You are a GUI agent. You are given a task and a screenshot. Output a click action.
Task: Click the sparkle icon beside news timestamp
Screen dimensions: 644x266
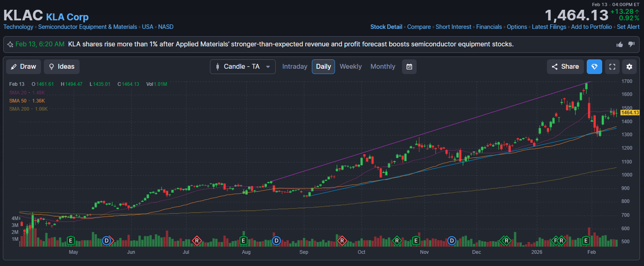point(10,44)
